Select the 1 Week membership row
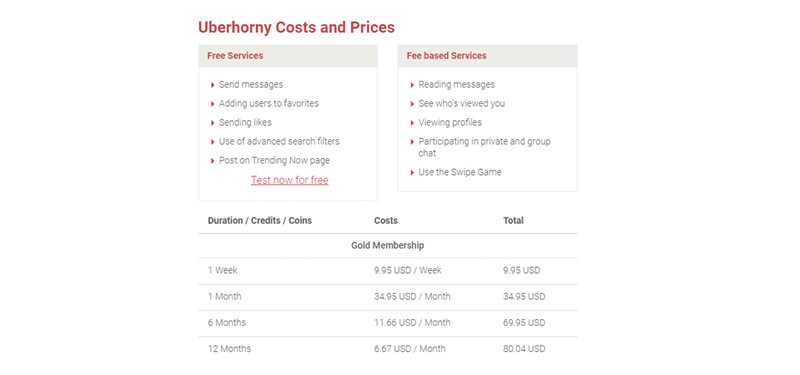The width and height of the screenshot is (800, 375). pos(388,270)
